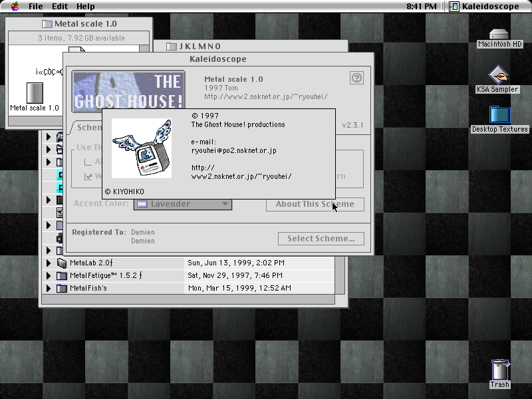Screen dimensions: 532x399
Task: Click the ryouhei@po2.nsknet.or.jp email address
Action: 234,151
